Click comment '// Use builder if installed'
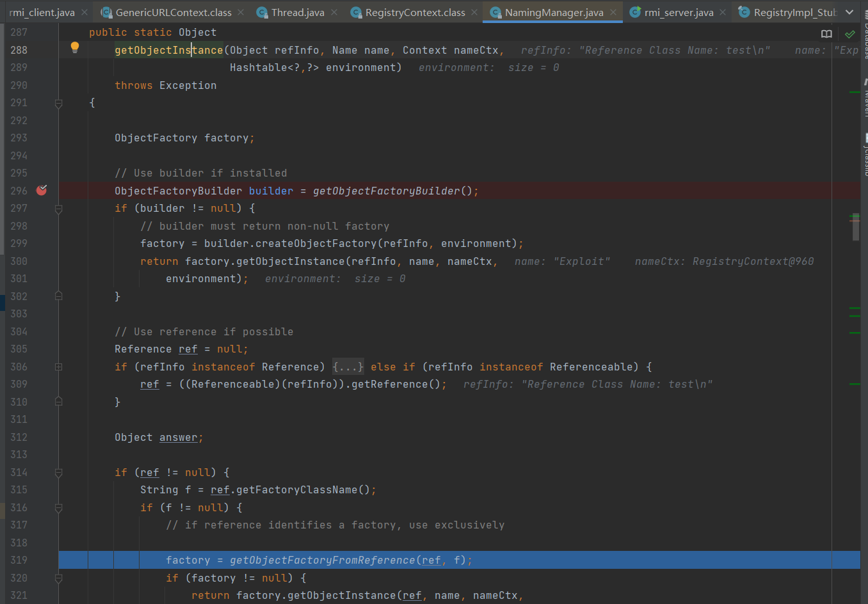Viewport: 868px width, 604px height. click(x=201, y=173)
